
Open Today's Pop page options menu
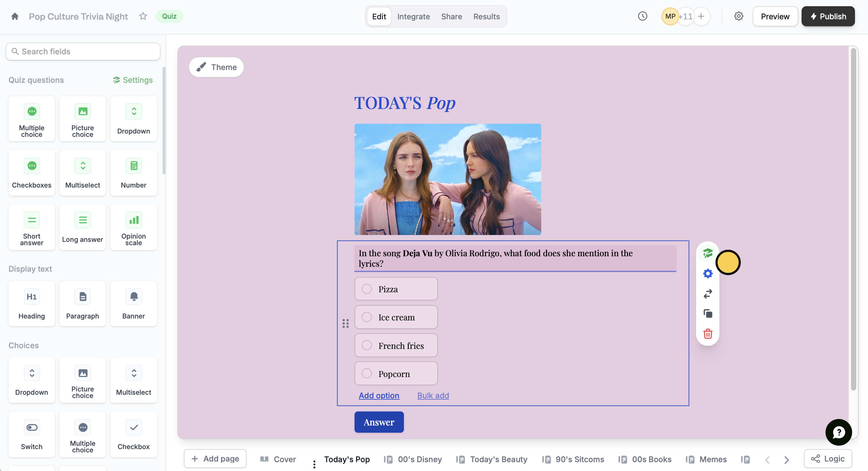pos(314,464)
